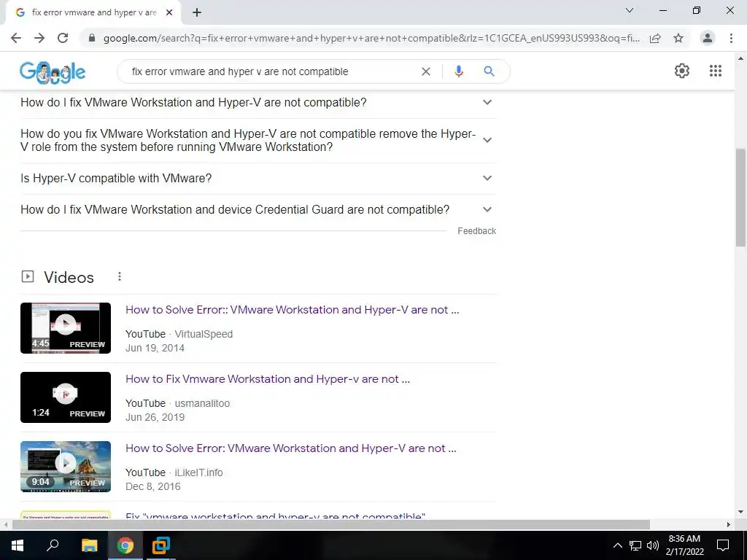Send Feedback on related questions
The image size is (747, 560).
[476, 231]
